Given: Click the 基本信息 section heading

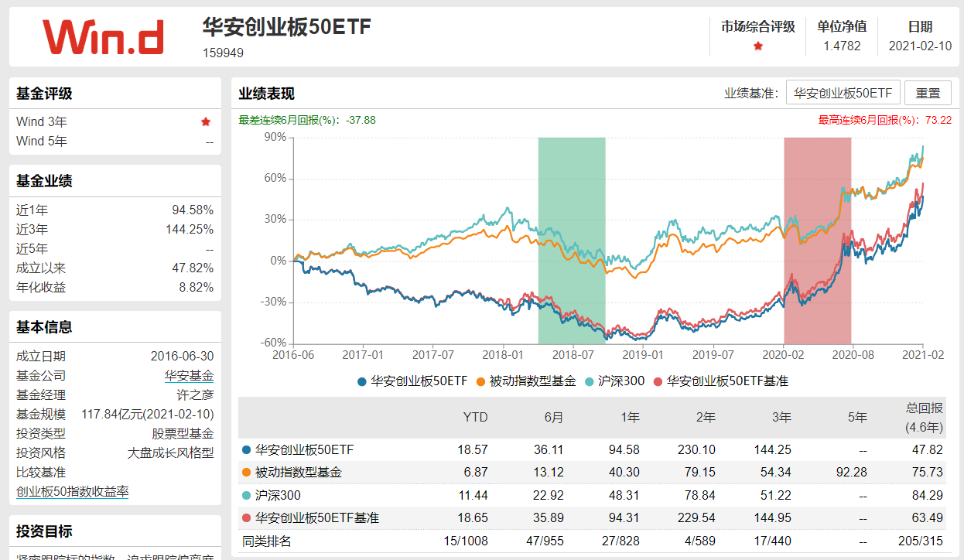Looking at the screenshot, I should [44, 327].
